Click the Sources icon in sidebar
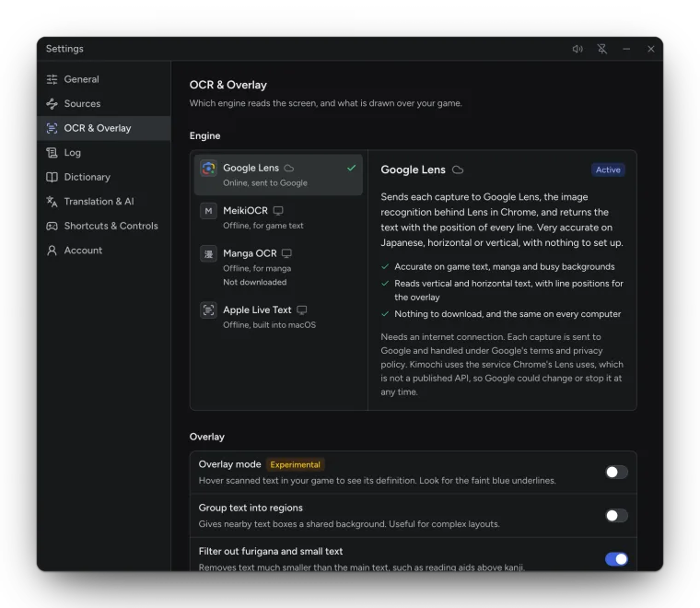Viewport: 700px width, 608px height. coord(52,104)
